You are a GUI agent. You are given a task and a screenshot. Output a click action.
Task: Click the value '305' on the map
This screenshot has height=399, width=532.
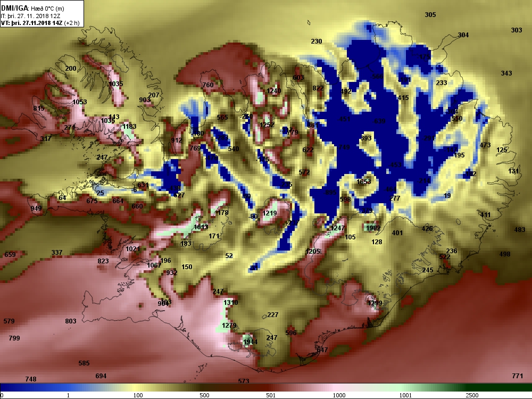pos(430,14)
